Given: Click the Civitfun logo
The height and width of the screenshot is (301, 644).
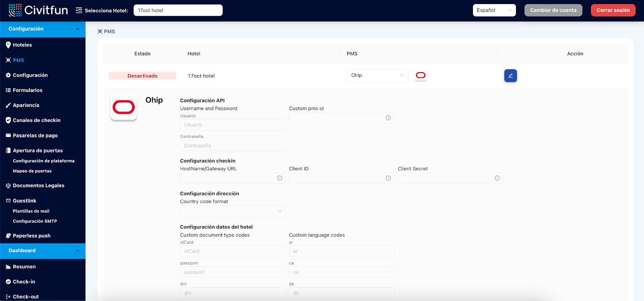Looking at the screenshot, I should point(38,10).
